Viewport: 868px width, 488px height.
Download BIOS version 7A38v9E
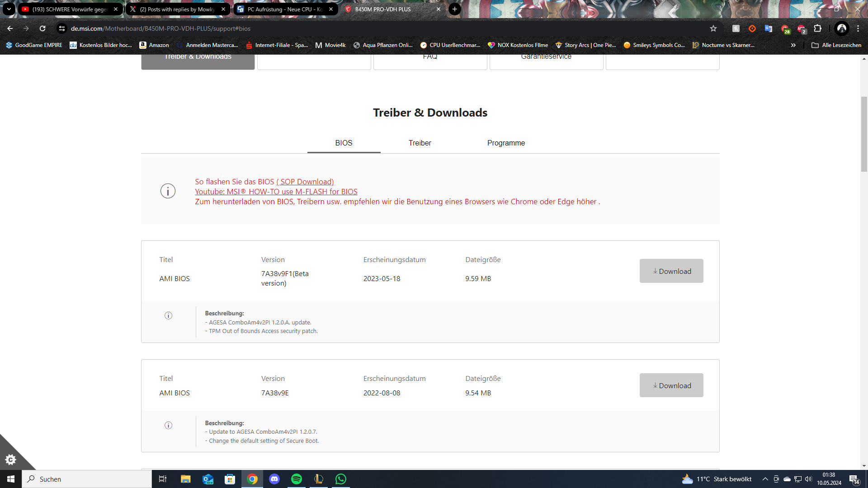[x=671, y=385]
